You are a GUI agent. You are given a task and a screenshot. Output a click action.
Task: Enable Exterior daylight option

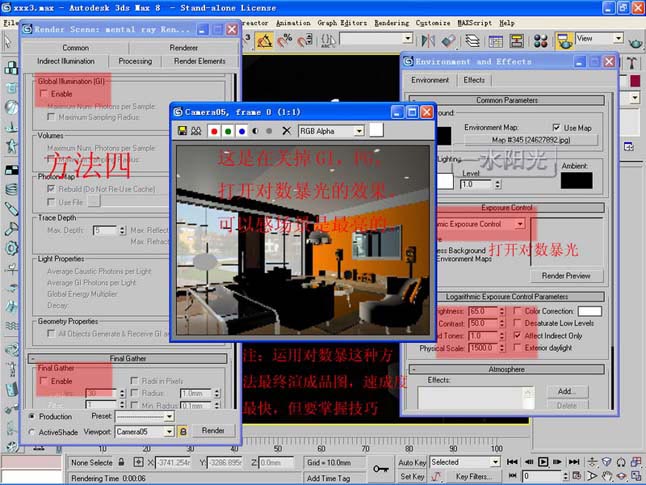(x=517, y=348)
